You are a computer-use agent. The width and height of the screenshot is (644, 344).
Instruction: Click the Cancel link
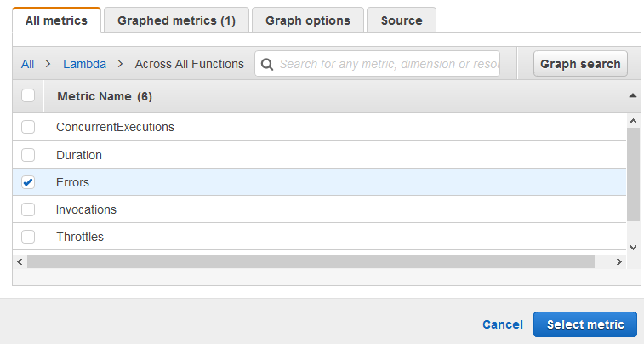(503, 324)
